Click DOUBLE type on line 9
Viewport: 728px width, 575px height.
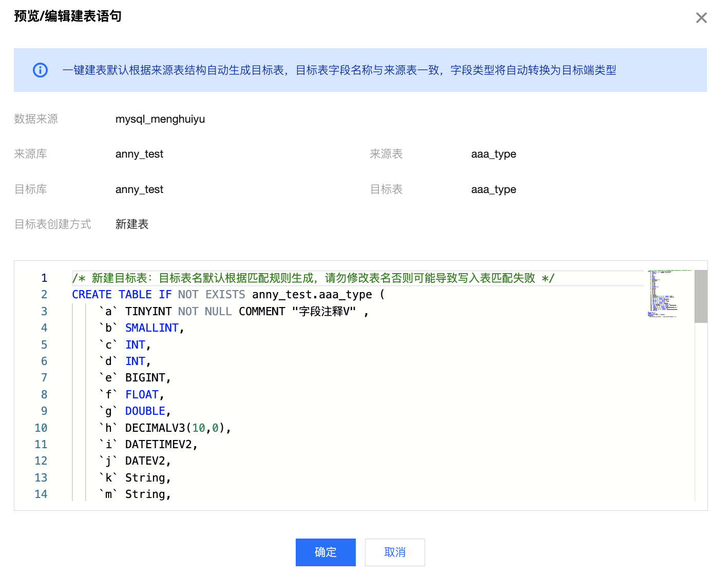(x=145, y=411)
